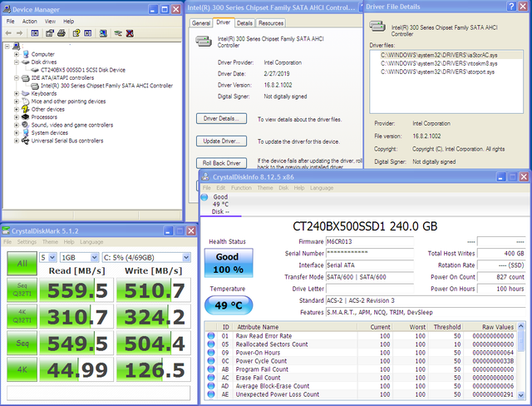Open Device Manager Action menu
532x406 pixels.
(x=30, y=21)
